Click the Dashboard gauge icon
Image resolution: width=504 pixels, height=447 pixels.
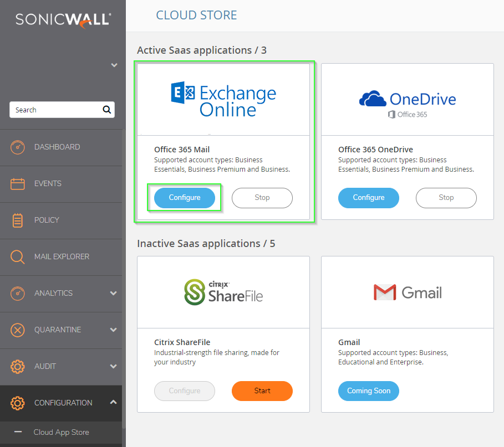(17, 147)
